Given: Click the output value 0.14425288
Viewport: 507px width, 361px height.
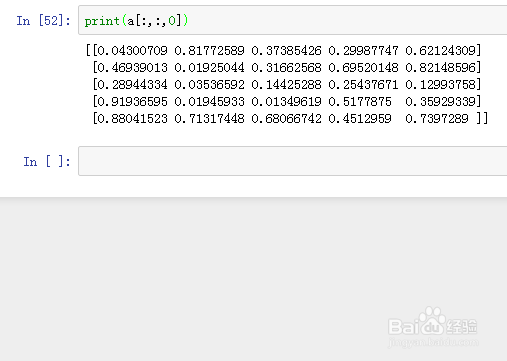Looking at the screenshot, I should [286, 85].
